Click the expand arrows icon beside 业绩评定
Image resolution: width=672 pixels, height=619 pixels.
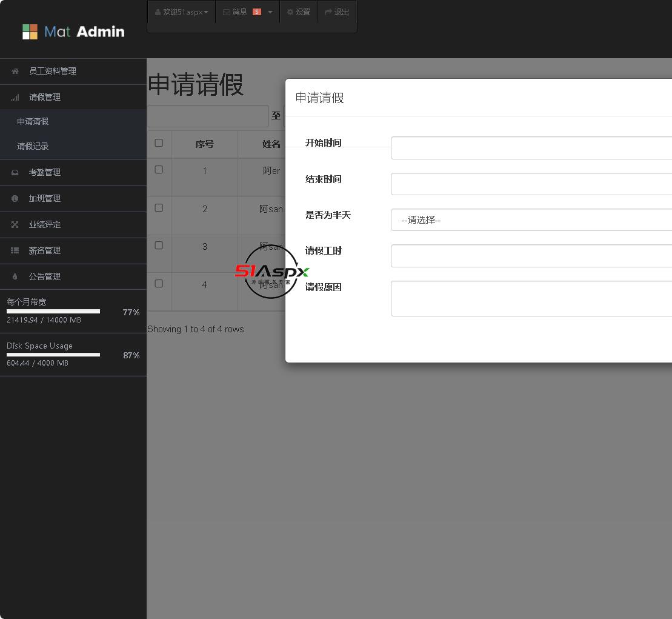tap(15, 225)
